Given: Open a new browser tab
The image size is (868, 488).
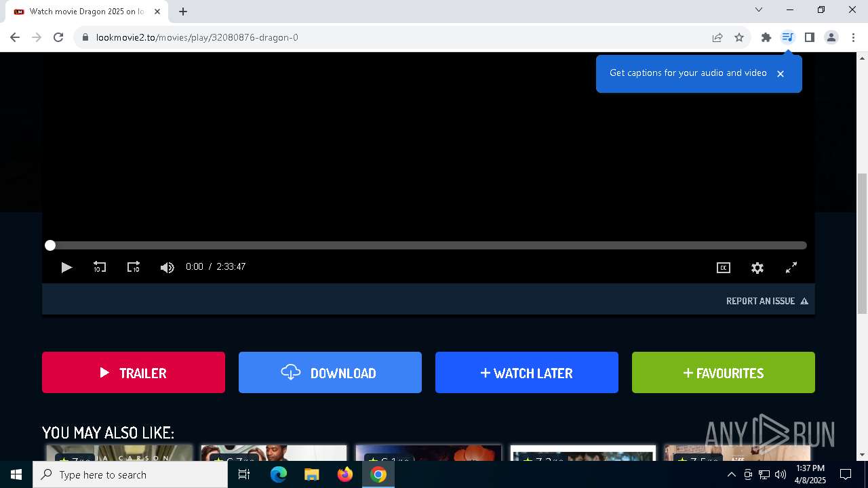Looking at the screenshot, I should tap(182, 12).
